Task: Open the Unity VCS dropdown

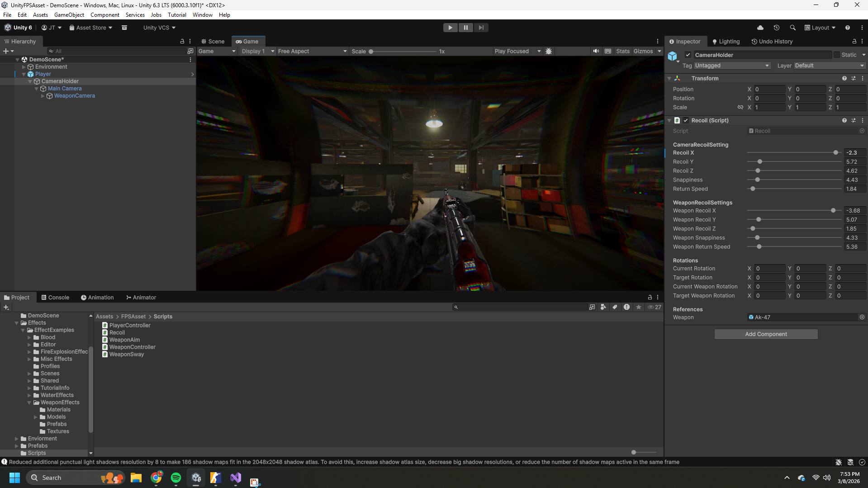Action: [159, 28]
